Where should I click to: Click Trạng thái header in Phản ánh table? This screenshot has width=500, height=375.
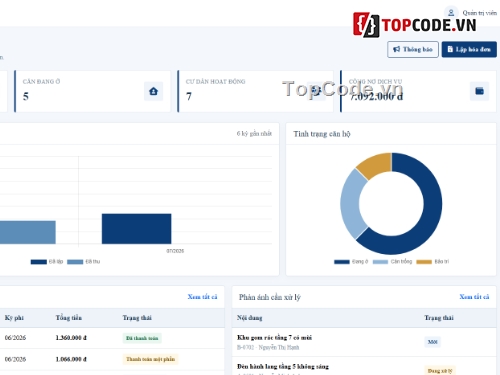click(x=439, y=318)
